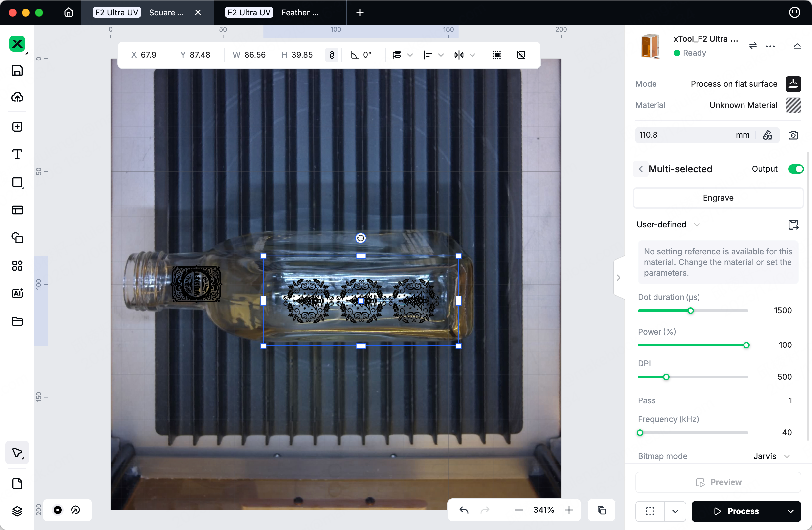Screen dimensions: 812x530
Task: Toggle the aspect ratio lock
Action: [332, 55]
